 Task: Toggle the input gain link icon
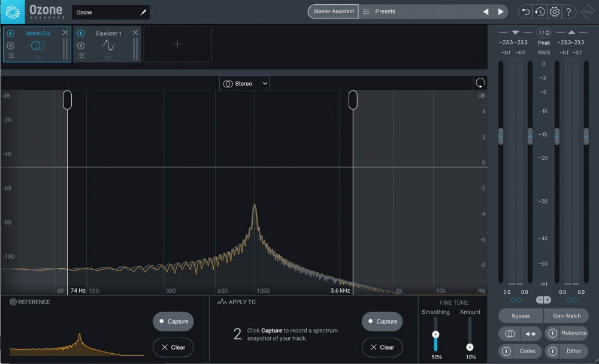(516, 300)
